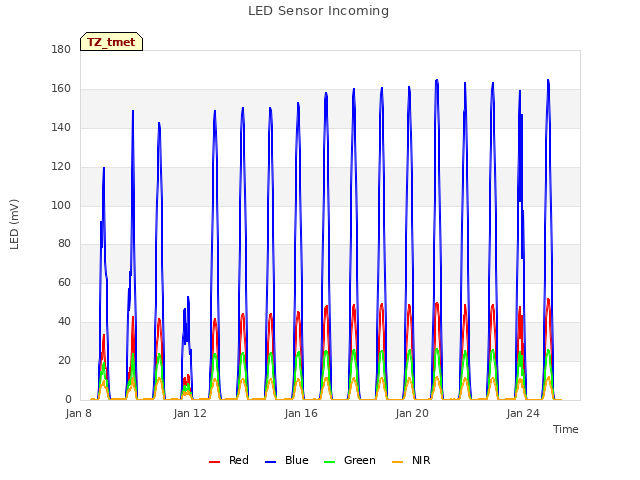
Task: Click the low blue peak near Jan 12
Action: point(188,297)
